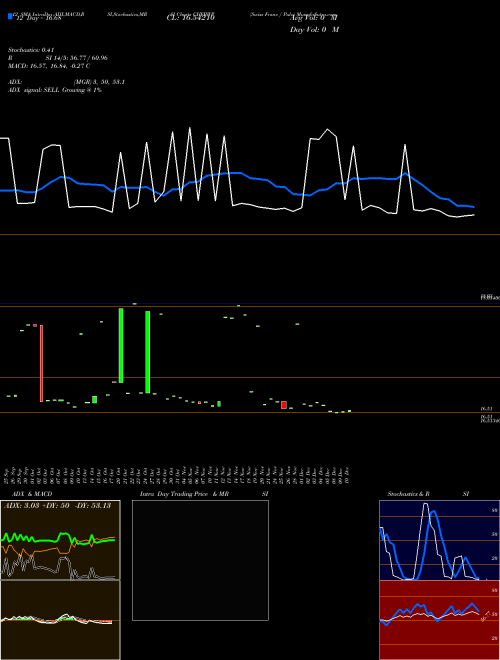Screen dimensions: 500x660
Task: Click the 'CL: 16.54210' closing price text
Action: pos(191,18)
